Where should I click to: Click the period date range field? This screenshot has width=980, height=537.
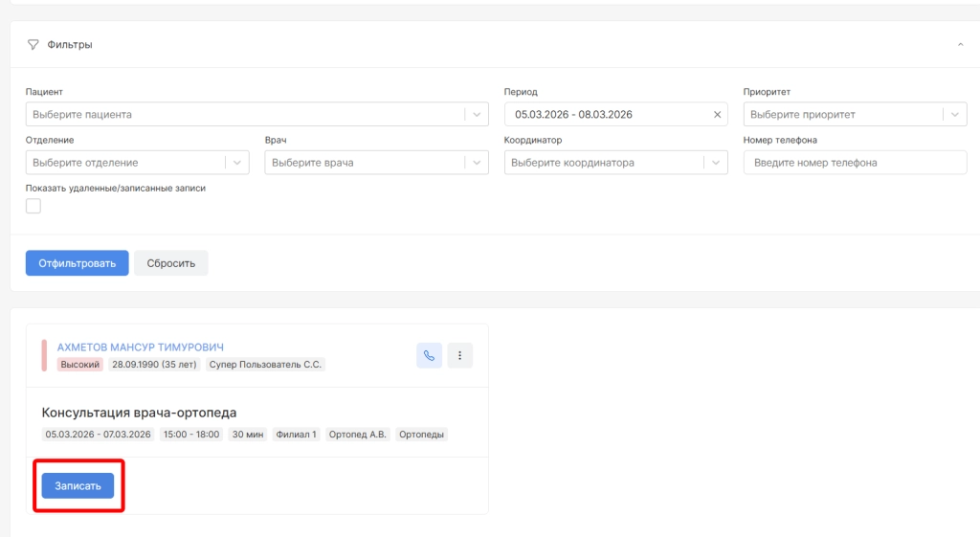tap(608, 115)
